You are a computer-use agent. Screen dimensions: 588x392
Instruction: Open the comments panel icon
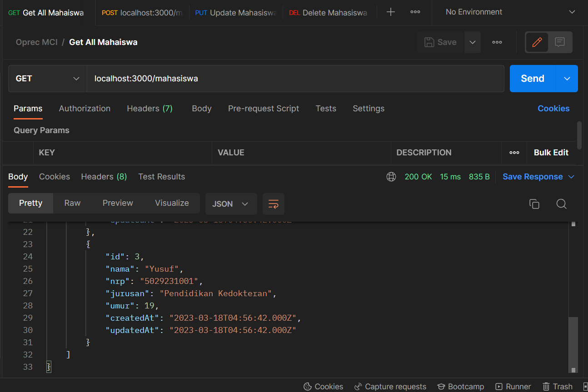click(x=559, y=42)
